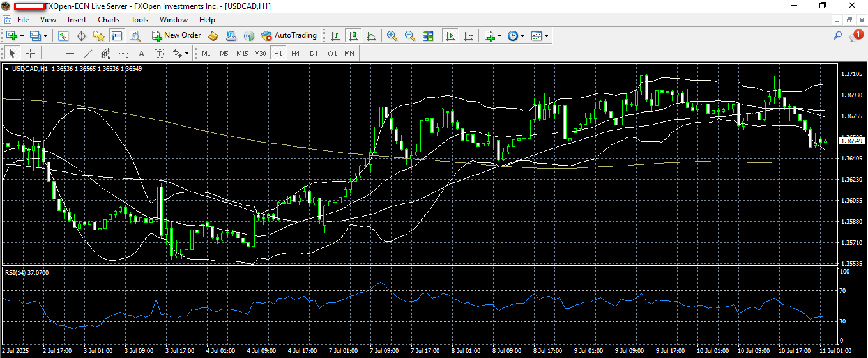Draw a Vertical Line

click(52, 53)
